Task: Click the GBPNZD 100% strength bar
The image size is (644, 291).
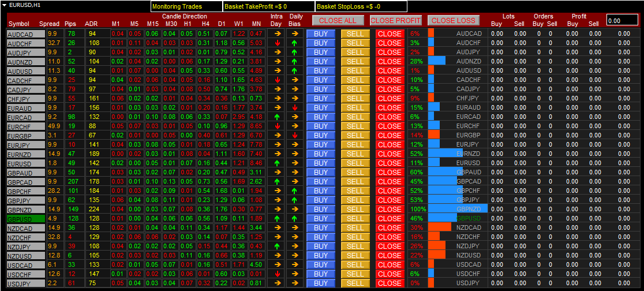Action: click(458, 209)
